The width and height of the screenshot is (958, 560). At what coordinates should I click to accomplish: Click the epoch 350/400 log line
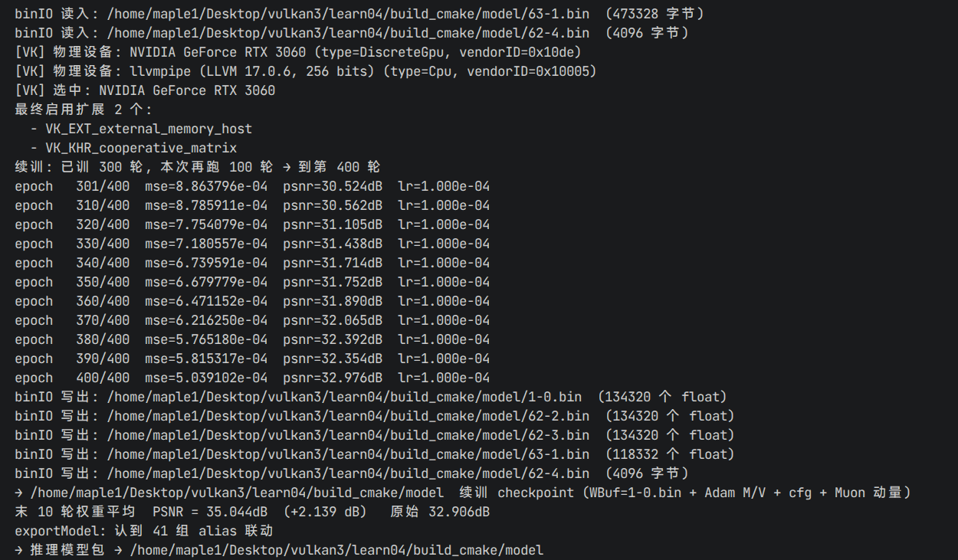click(x=252, y=282)
